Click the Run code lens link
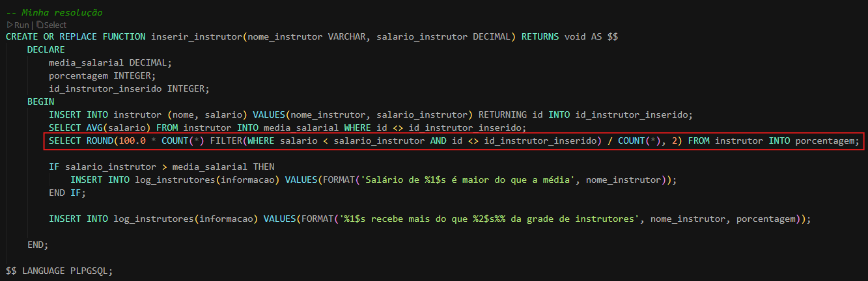The width and height of the screenshot is (868, 281). 21,25
